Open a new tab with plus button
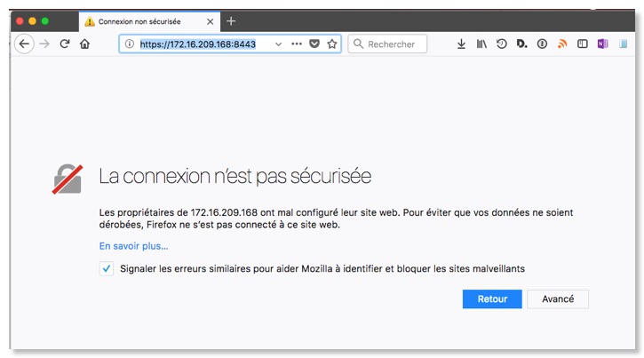The height and width of the screenshot is (358, 644). [x=231, y=20]
